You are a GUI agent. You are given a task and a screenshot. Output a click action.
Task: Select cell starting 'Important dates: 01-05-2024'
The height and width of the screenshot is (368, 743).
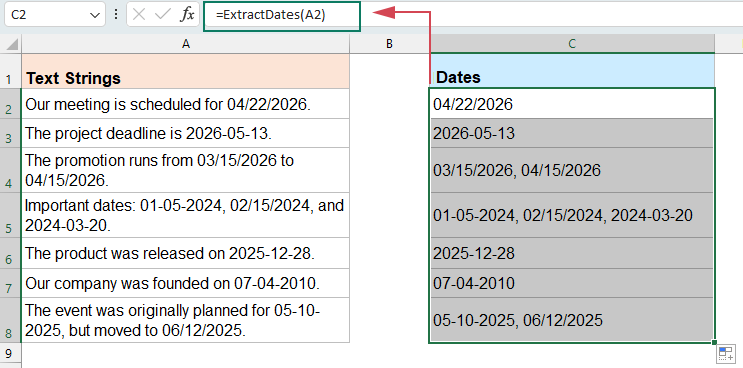pyautogui.click(x=186, y=215)
